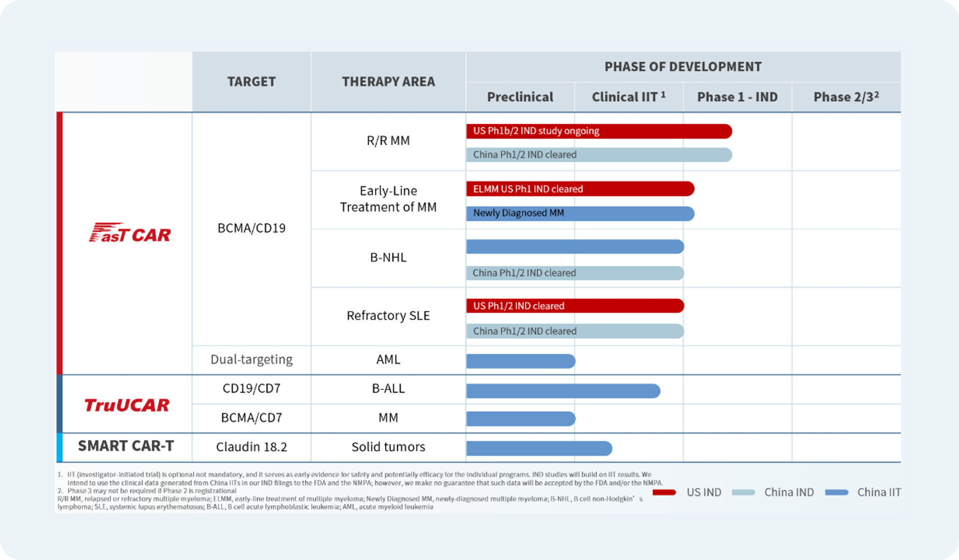Select the Phase 2/3 header
The width and height of the screenshot is (959, 560).
(846, 97)
